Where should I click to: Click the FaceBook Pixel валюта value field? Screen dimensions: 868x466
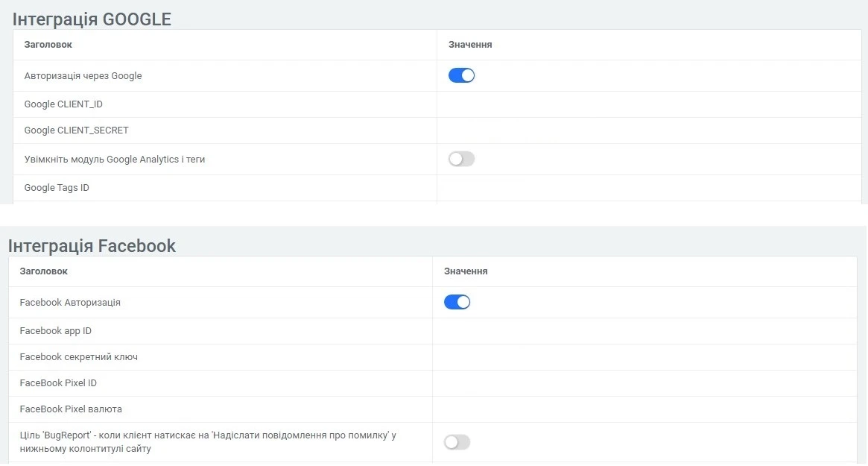pos(596,409)
